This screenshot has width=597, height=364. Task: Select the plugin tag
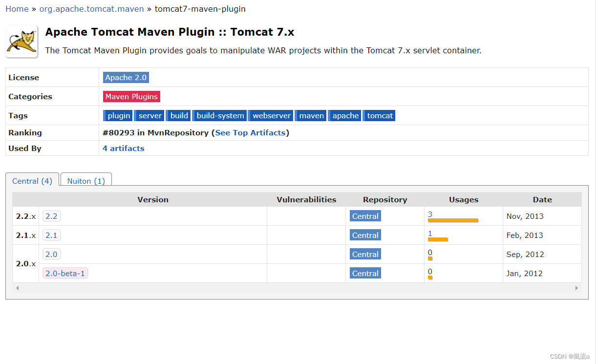(x=118, y=115)
